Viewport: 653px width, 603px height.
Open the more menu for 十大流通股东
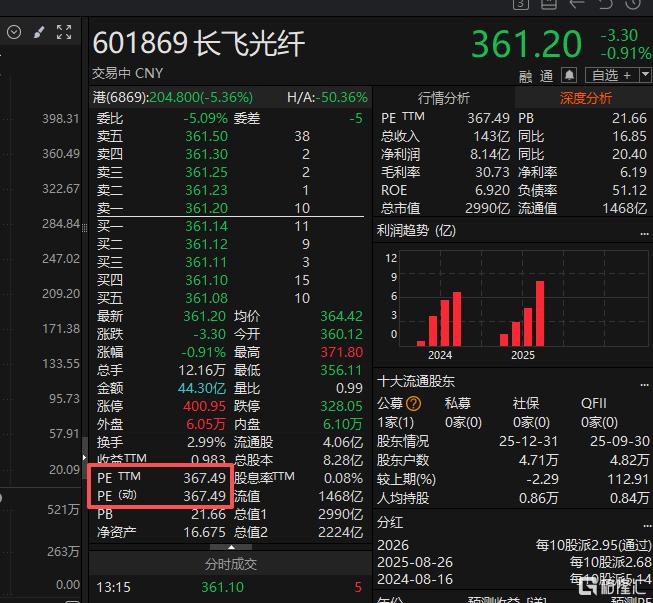click(644, 385)
